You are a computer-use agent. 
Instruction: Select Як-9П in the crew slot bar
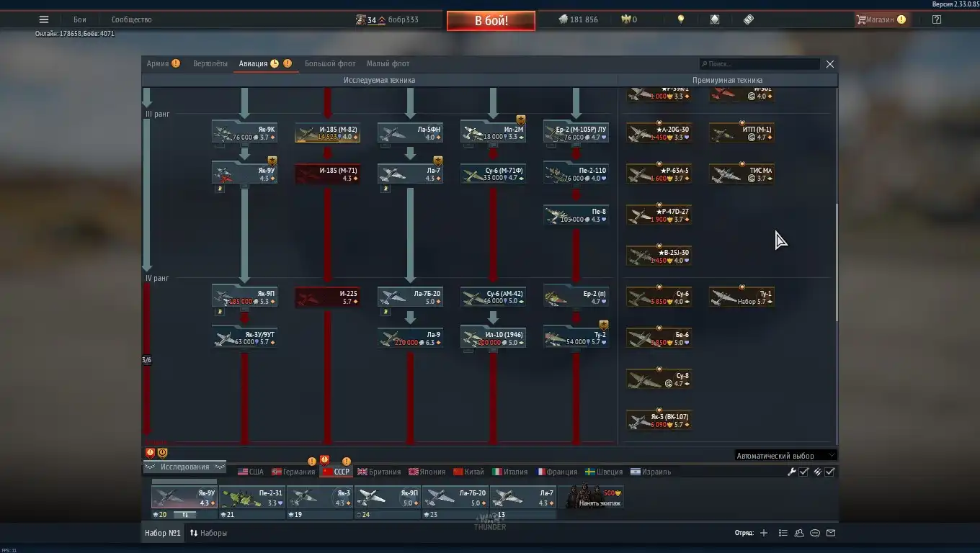click(x=388, y=498)
